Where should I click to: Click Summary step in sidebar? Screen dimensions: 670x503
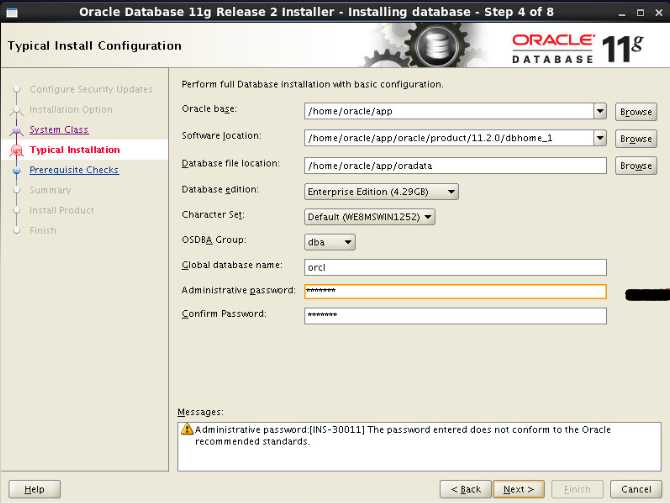tap(50, 190)
